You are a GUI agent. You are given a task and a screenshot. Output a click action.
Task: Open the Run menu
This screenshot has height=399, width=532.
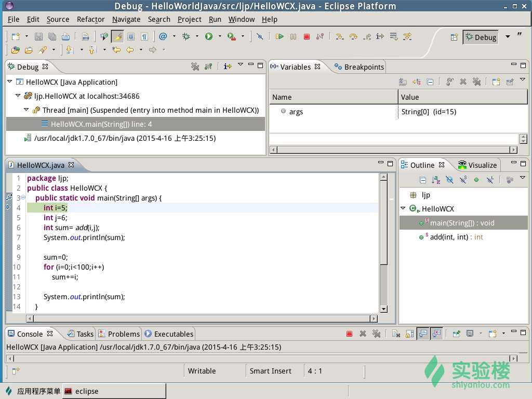click(x=215, y=19)
